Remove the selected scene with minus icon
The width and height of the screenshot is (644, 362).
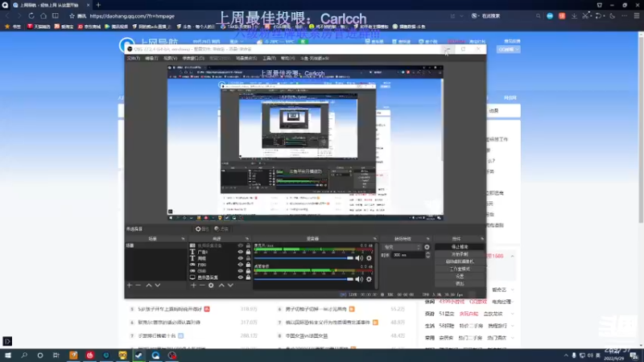[x=138, y=286]
